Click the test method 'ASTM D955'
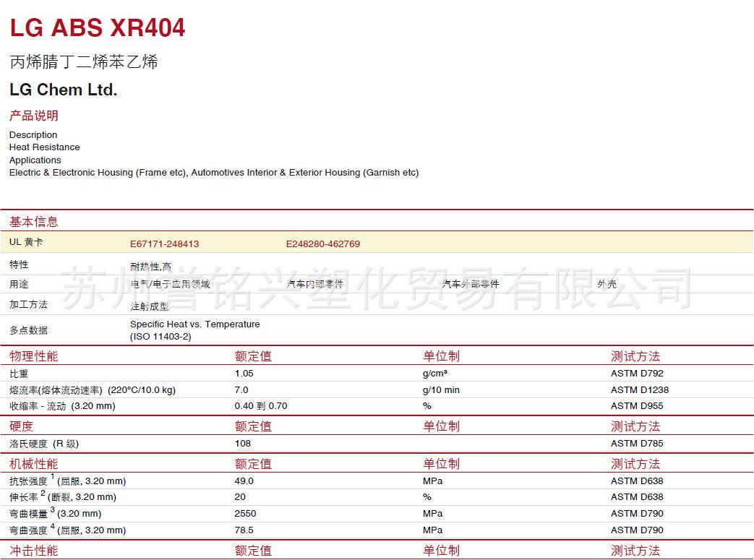 [637, 406]
